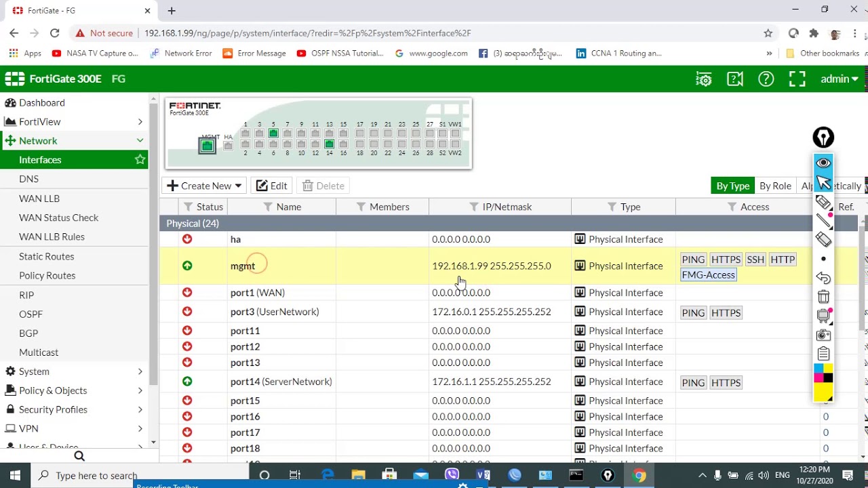Image resolution: width=868 pixels, height=488 pixels.
Task: Click the browser address bar
Action: pos(448,33)
